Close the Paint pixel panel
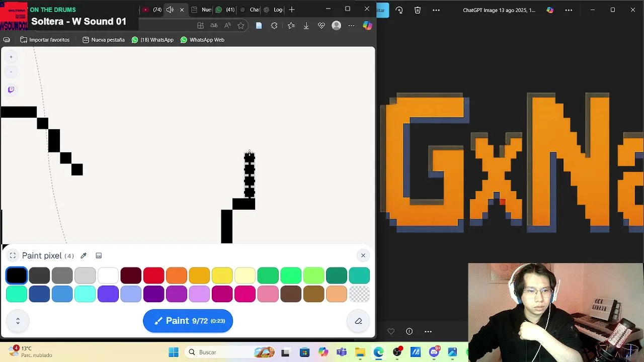 [363, 255]
